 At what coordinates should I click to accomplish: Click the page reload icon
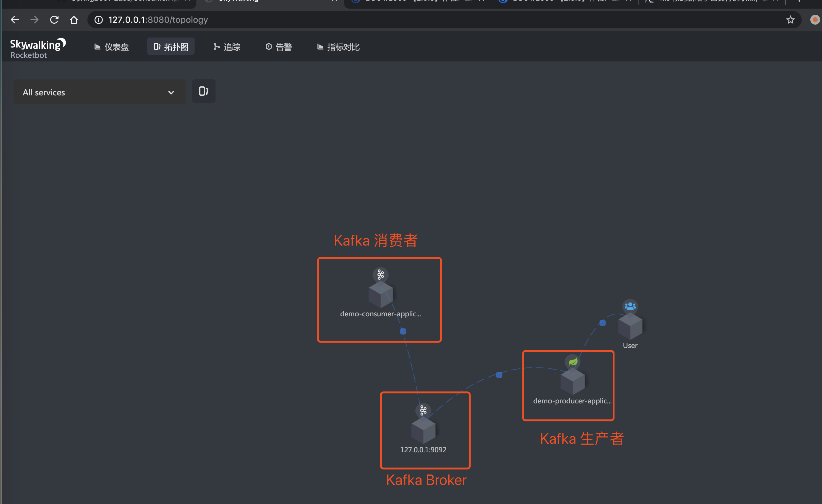pyautogui.click(x=54, y=19)
